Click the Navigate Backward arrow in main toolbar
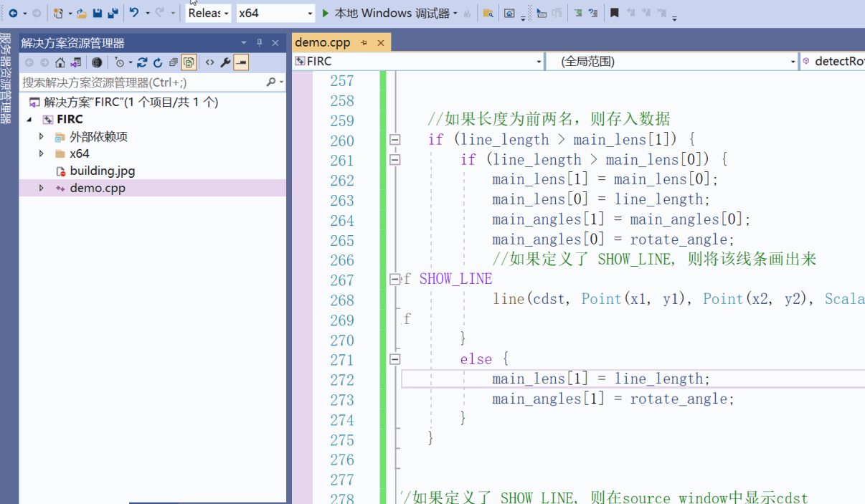Viewport: 865px width, 504px height. click(x=12, y=13)
